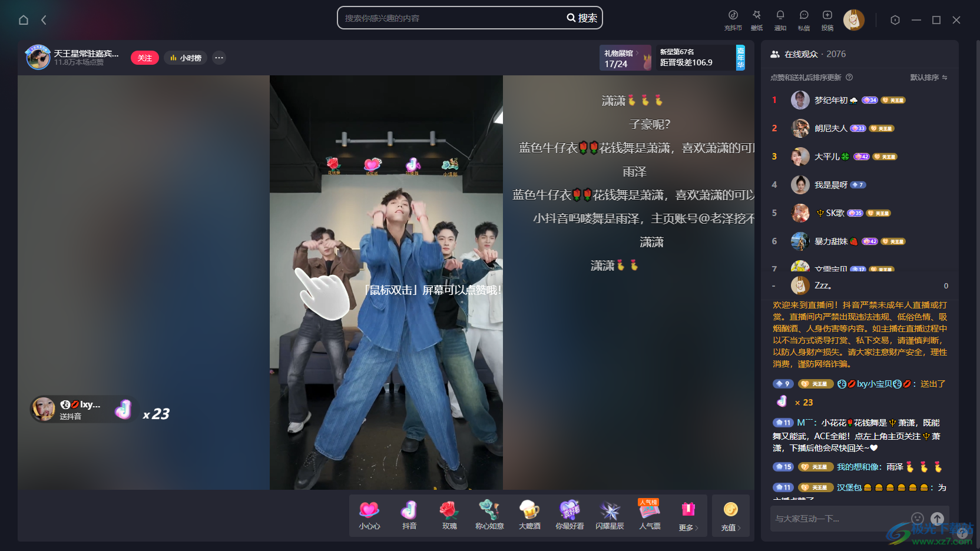The image size is (980, 551).
Task: Open viewer 梦纪年初 profile
Action: pos(831,100)
